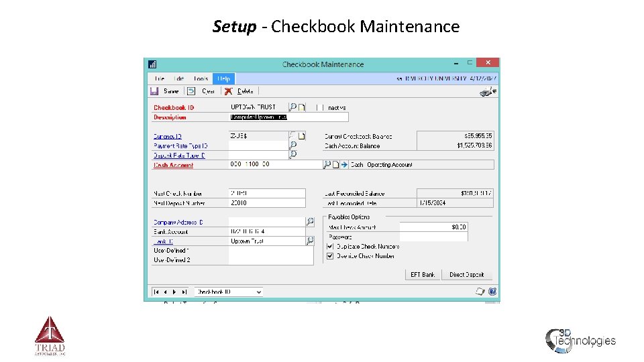The width and height of the screenshot is (644, 362).
Task: Follow the Deposit Rate Type ID link
Action: coord(179,155)
